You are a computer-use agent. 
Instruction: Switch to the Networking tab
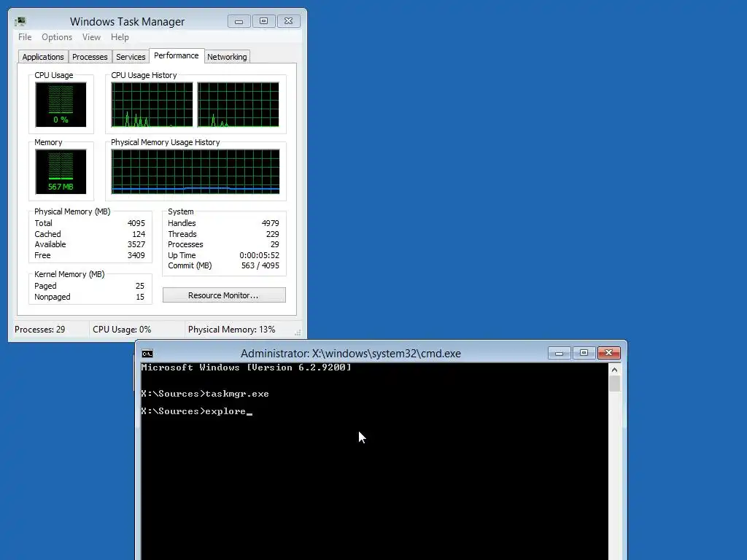click(227, 57)
